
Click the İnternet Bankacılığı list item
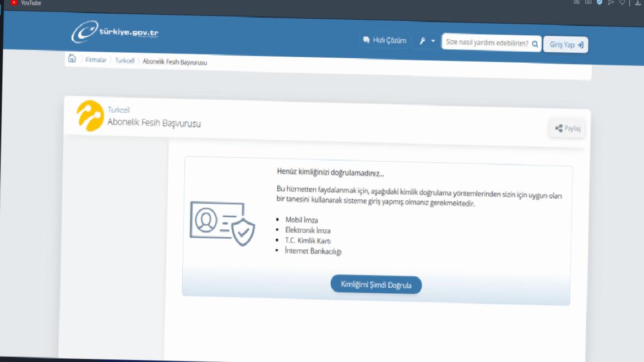(x=313, y=251)
